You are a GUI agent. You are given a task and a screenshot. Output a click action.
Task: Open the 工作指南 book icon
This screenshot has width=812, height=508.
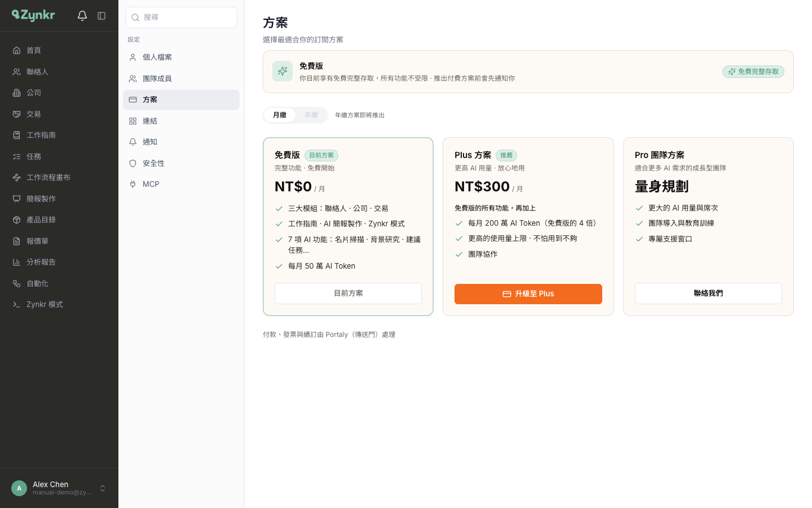[x=17, y=135]
